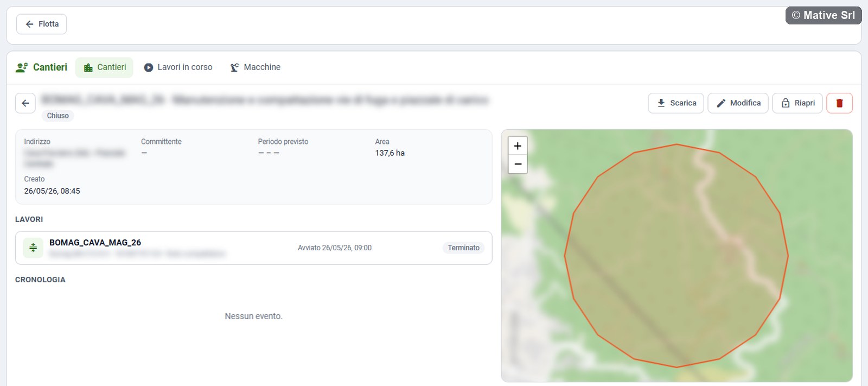Click the people icon beside the Cantieri heading
Screen dimensions: 868x386
tap(22, 67)
